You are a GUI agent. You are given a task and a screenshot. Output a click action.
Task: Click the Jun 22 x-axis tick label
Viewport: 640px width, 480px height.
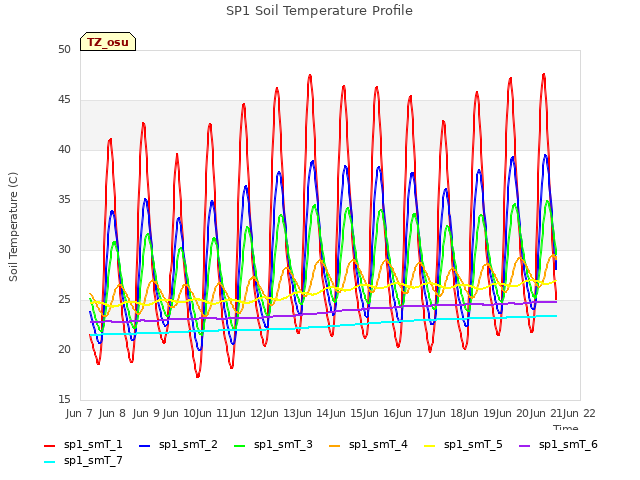579,413
